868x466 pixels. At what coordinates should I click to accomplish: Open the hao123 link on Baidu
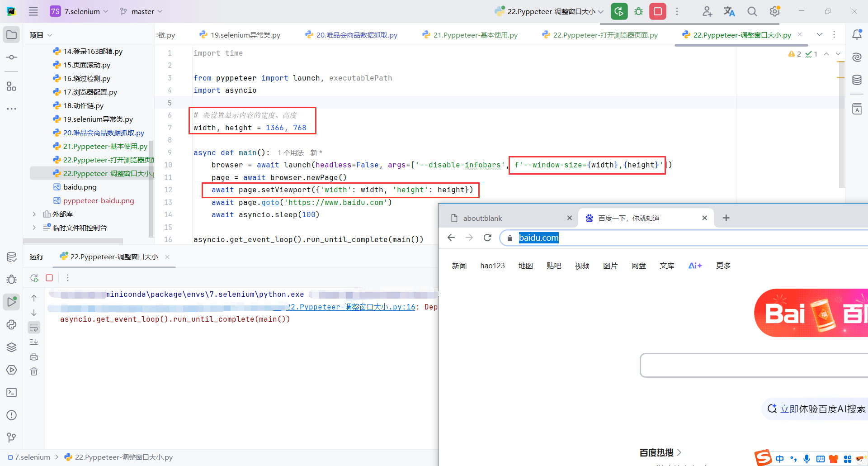492,266
